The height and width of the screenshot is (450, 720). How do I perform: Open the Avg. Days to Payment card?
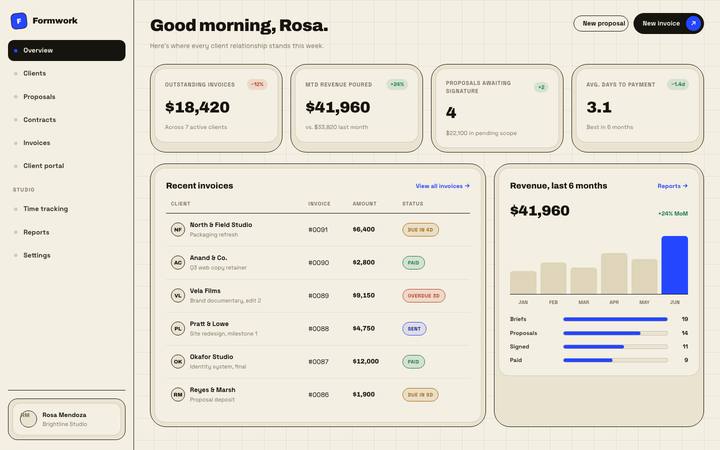coord(637,108)
